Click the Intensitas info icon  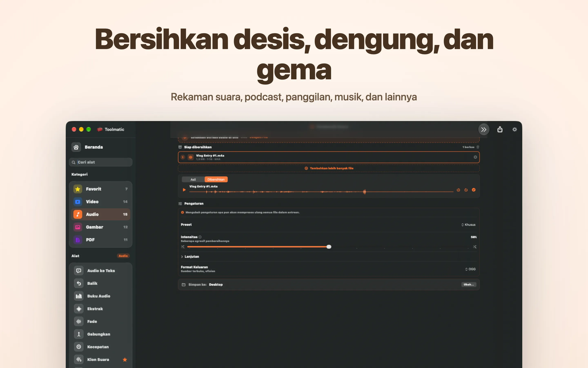click(x=200, y=237)
